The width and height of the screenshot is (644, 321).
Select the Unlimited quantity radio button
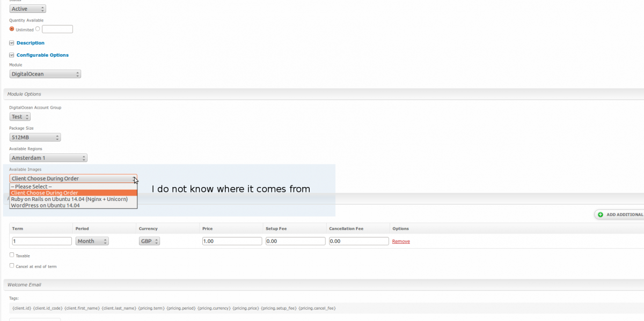pyautogui.click(x=12, y=29)
